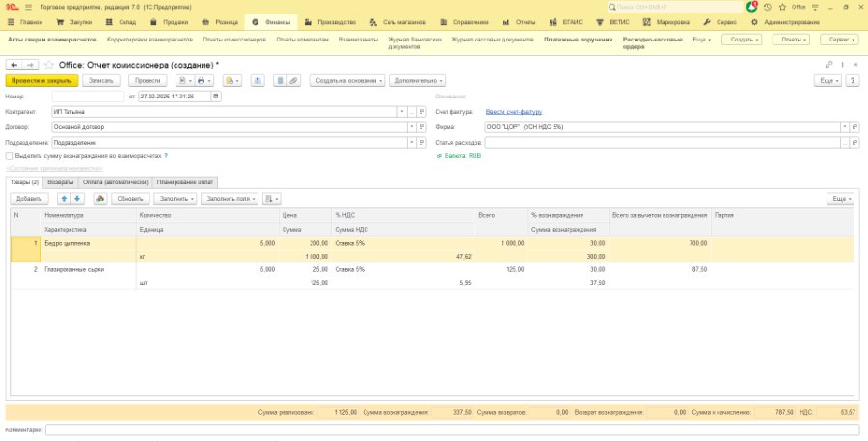Screen dimensions: 868x442
Task: Open the yellow document structure icon dropdown
Action: click(231, 81)
